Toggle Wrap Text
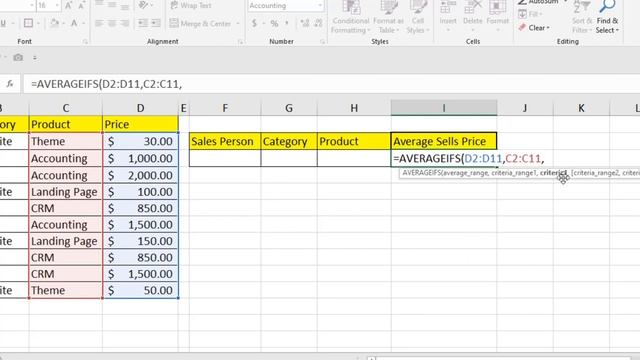Viewport: 640px width, 360px height. pyautogui.click(x=191, y=5)
